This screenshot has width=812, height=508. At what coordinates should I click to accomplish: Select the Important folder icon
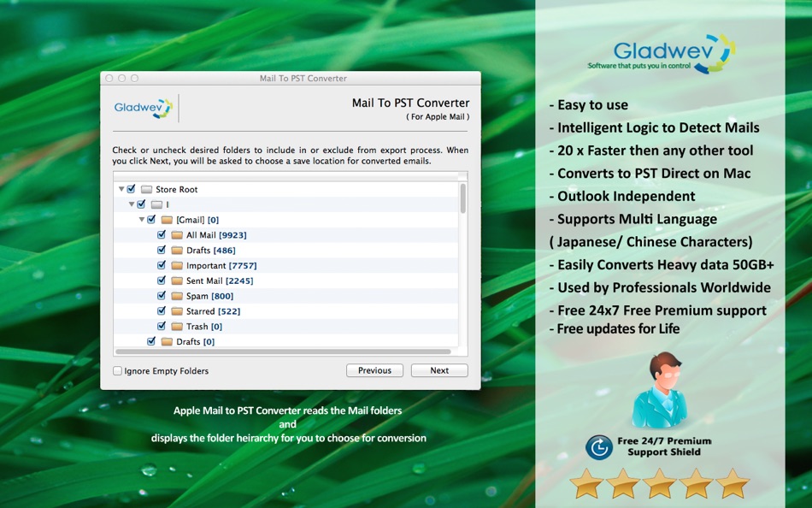pyautogui.click(x=177, y=265)
